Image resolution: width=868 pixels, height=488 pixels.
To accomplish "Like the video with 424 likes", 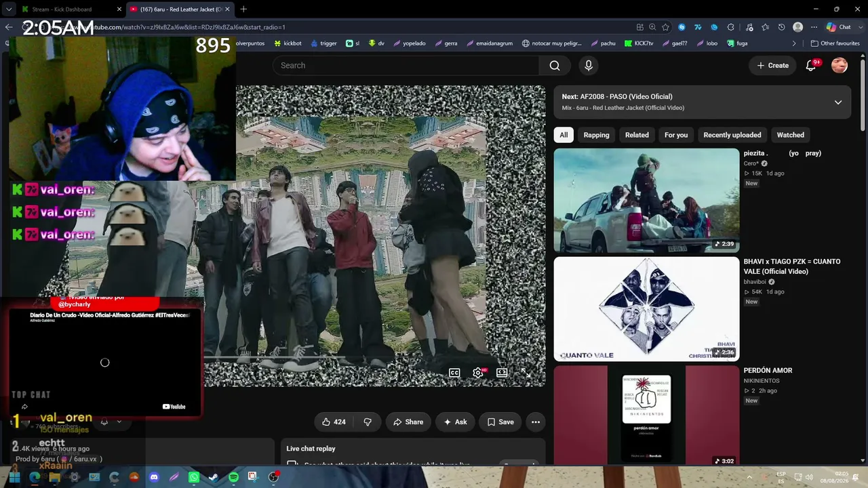I will coord(334,422).
